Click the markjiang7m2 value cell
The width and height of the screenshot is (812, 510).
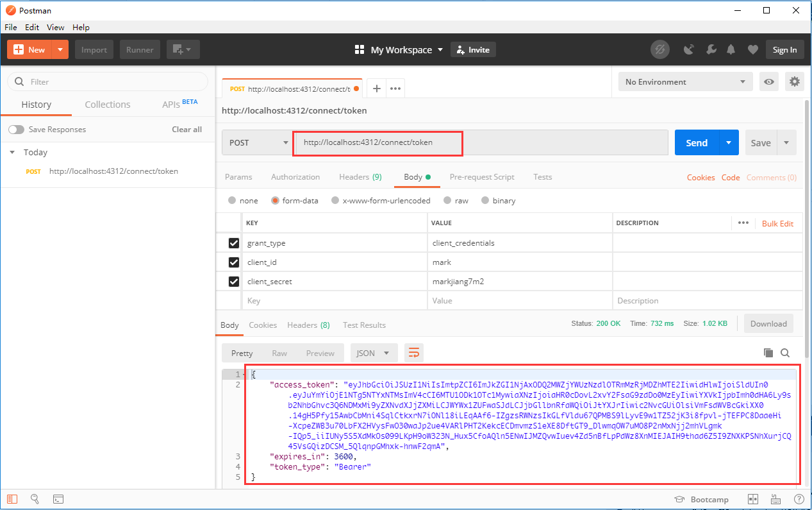tap(520, 282)
